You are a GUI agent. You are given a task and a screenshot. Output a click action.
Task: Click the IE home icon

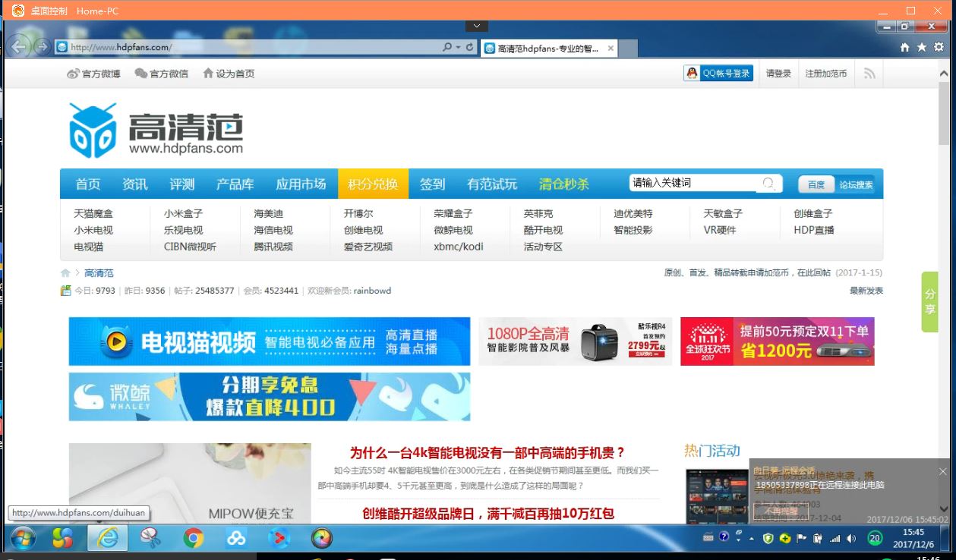tap(904, 47)
